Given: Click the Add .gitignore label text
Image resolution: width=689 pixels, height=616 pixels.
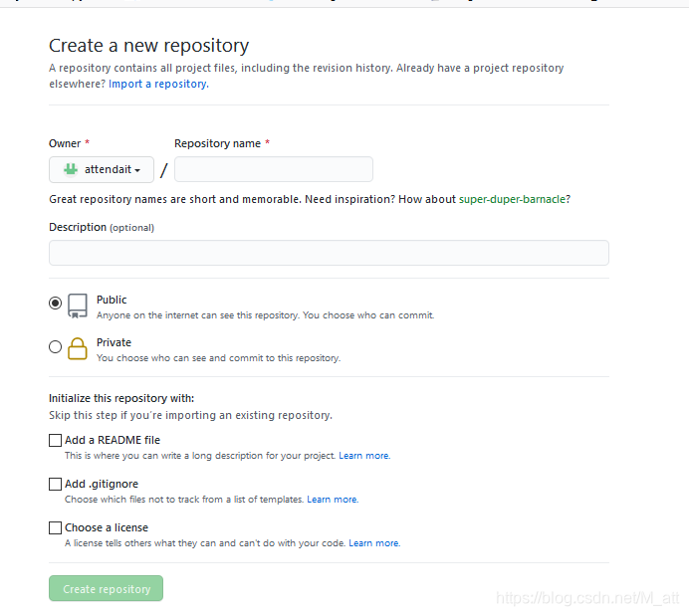Looking at the screenshot, I should coord(102,484).
